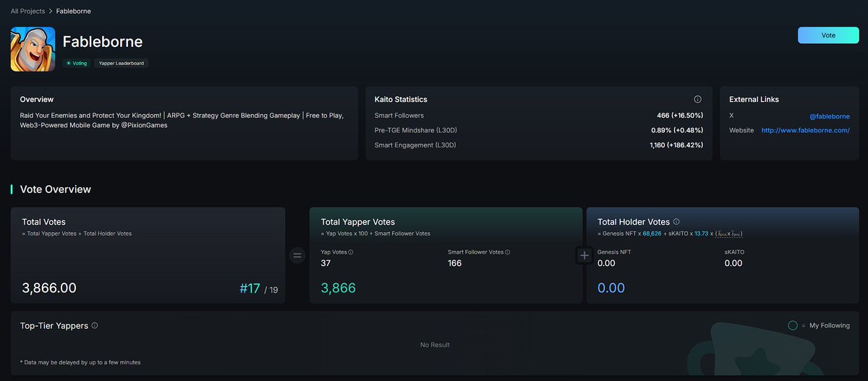Click the Vote button
This screenshot has height=381, width=868.
coord(828,35)
